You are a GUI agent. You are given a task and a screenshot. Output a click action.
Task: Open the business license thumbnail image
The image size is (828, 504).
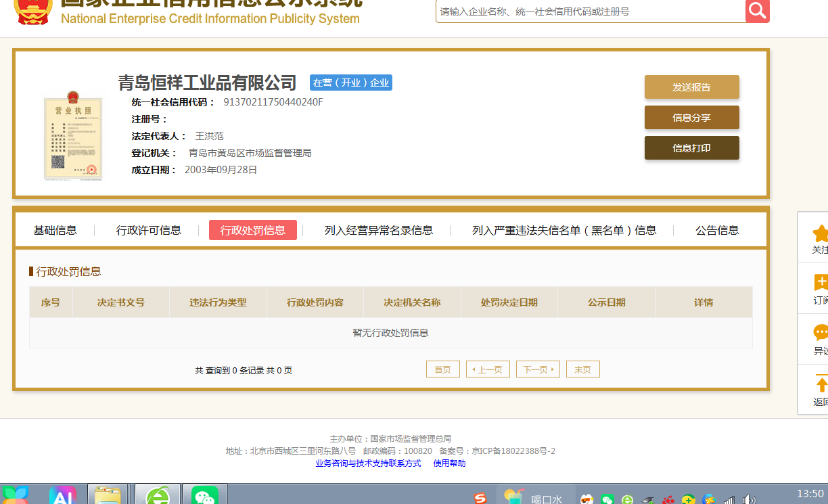click(x=74, y=135)
